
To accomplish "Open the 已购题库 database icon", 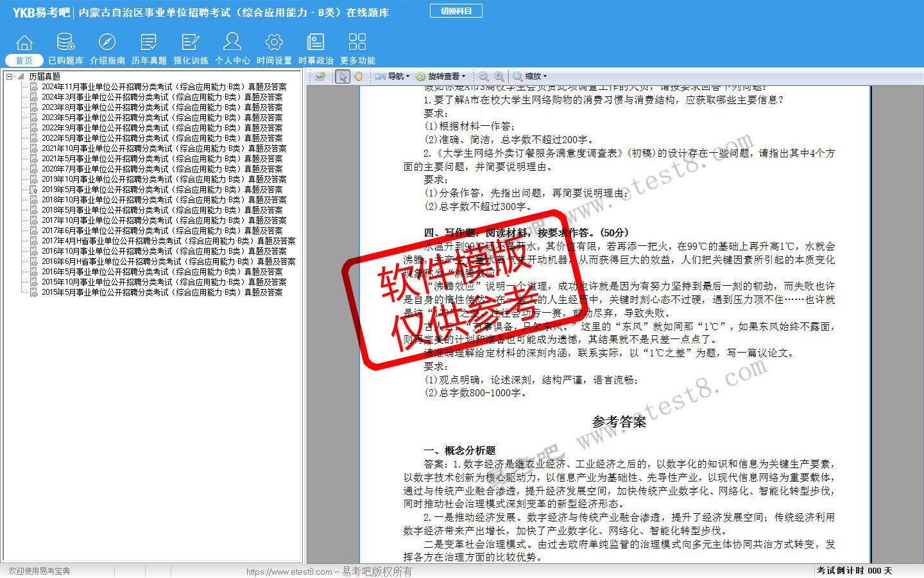I will coord(65,42).
